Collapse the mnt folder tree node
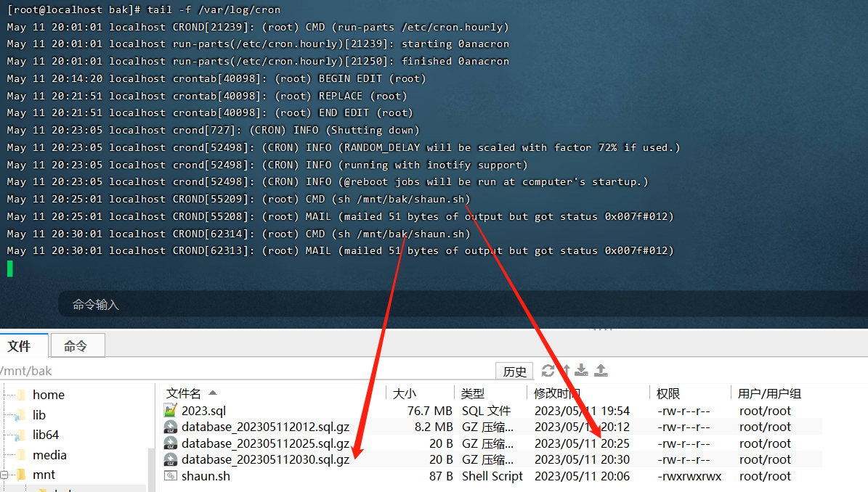Image resolution: width=868 pixels, height=492 pixels. click(x=5, y=475)
